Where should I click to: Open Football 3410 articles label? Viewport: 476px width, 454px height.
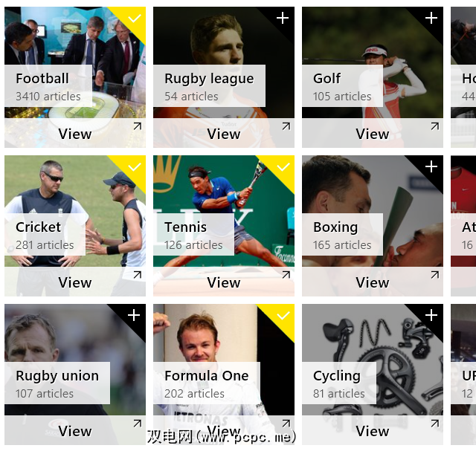pyautogui.click(x=48, y=97)
